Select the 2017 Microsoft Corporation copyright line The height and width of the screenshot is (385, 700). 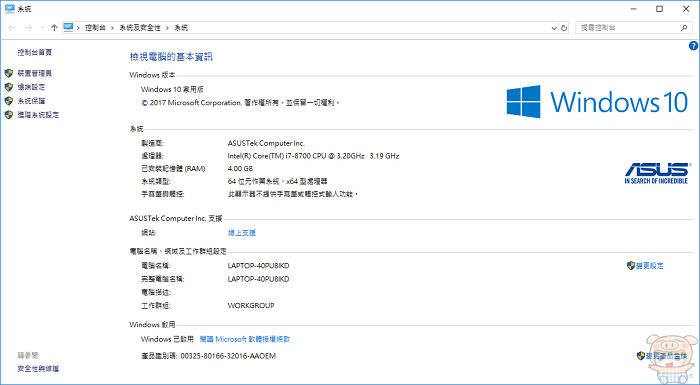pyautogui.click(x=240, y=102)
